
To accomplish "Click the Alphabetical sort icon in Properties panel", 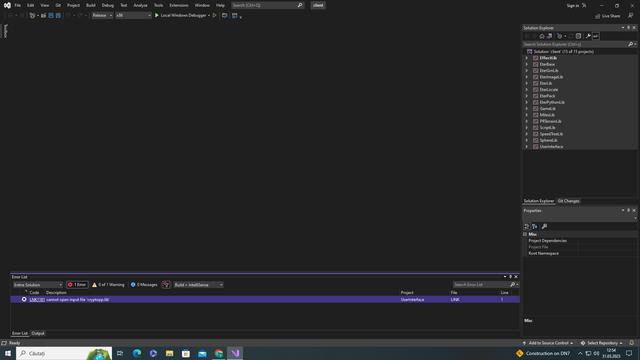I will click(535, 226).
